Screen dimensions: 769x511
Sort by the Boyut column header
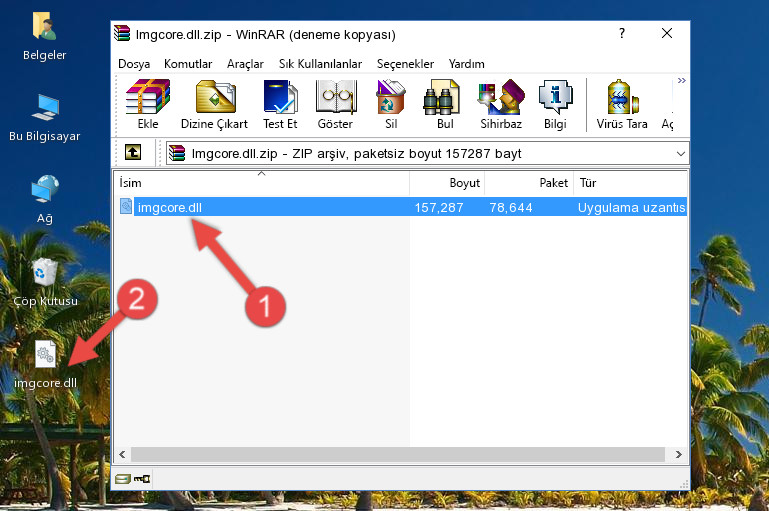[447, 183]
